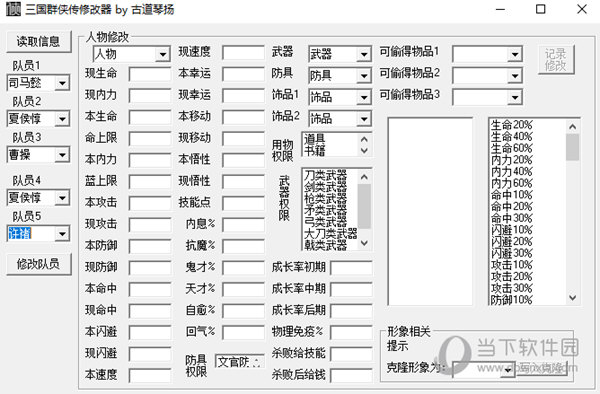The height and width of the screenshot is (394, 600).
Task: Focus the 内息% input field
Action: (243, 225)
